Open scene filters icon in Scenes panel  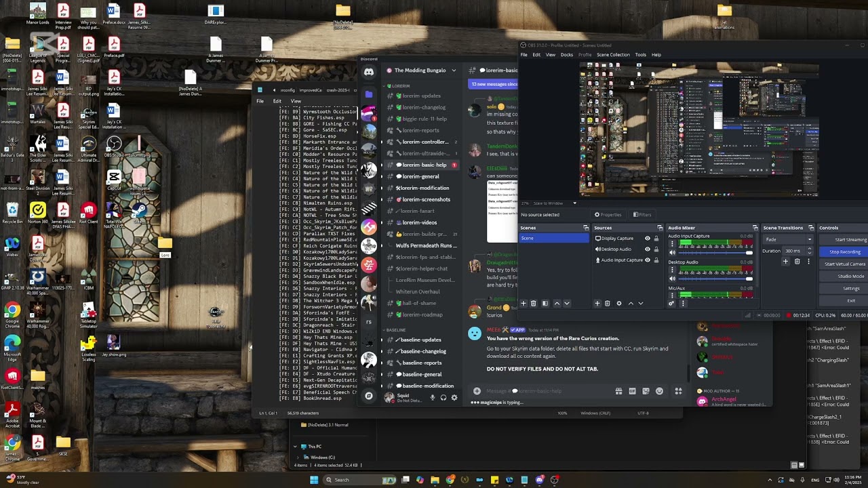pyautogui.click(x=545, y=304)
